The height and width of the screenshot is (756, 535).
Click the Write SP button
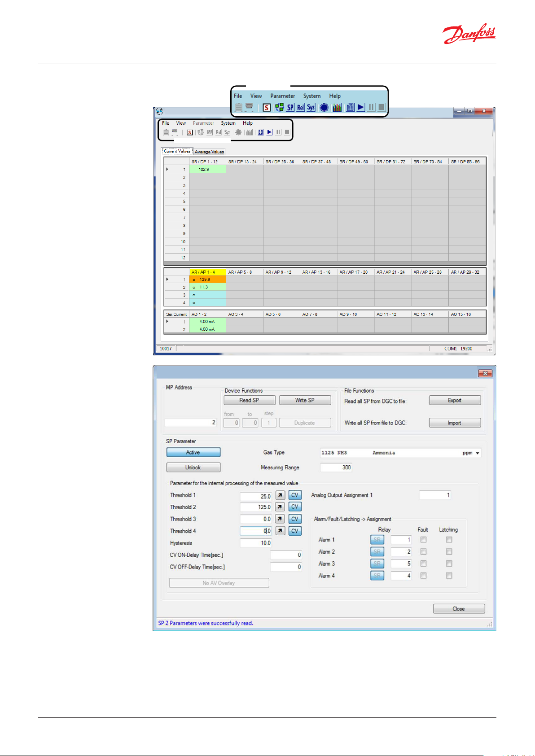tap(305, 400)
